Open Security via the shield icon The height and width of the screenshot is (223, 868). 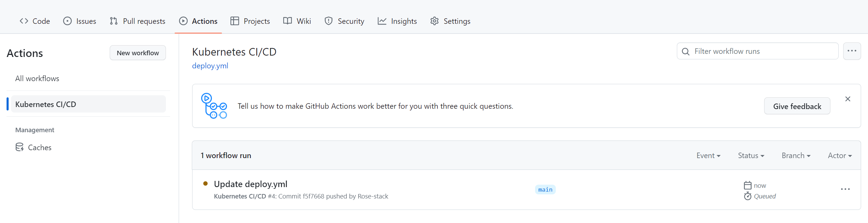click(x=328, y=21)
